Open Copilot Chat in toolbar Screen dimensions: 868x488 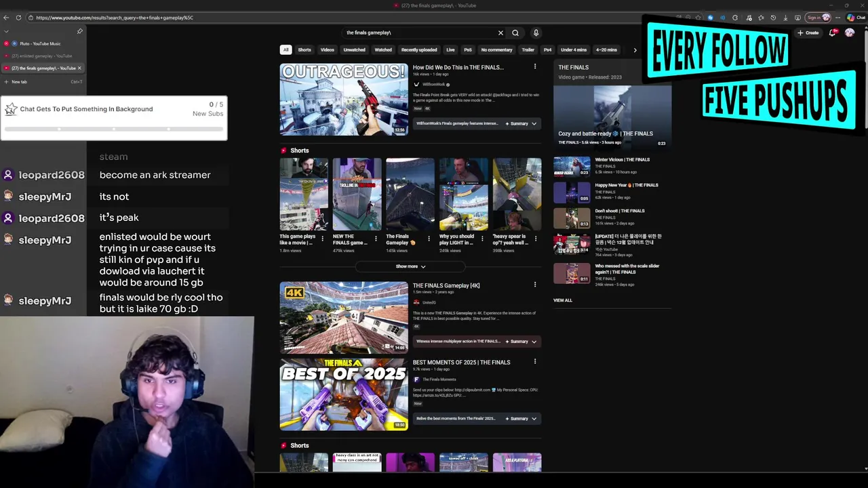856,18
